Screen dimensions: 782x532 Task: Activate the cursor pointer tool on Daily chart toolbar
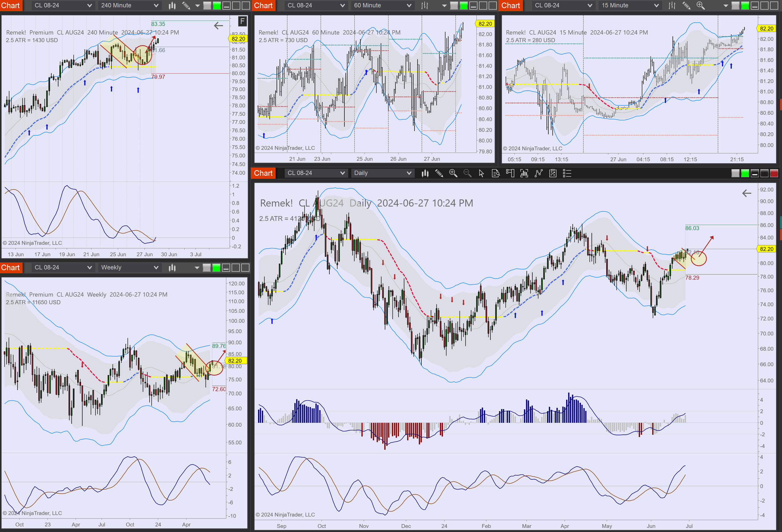click(x=481, y=173)
